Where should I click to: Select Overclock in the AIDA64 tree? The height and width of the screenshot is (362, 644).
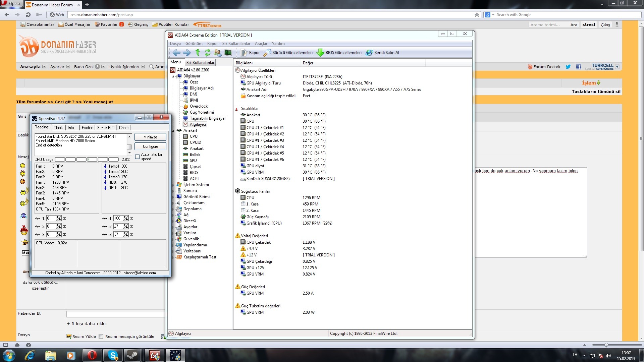[x=199, y=106]
